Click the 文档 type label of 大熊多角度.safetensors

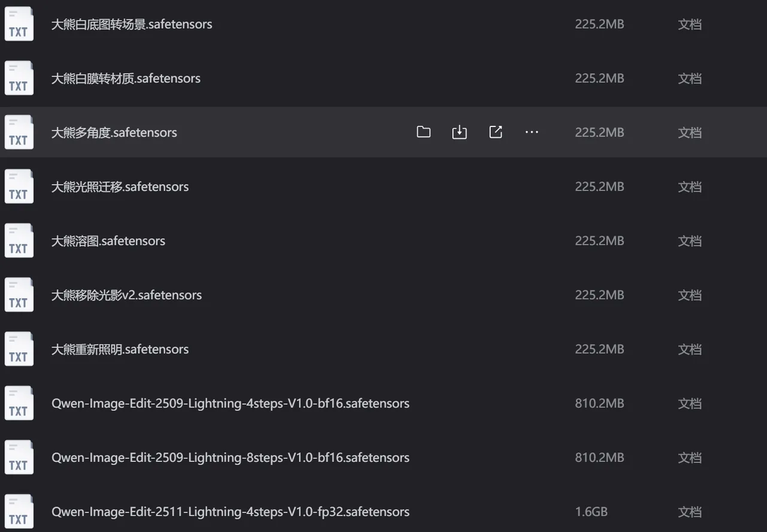pyautogui.click(x=690, y=132)
